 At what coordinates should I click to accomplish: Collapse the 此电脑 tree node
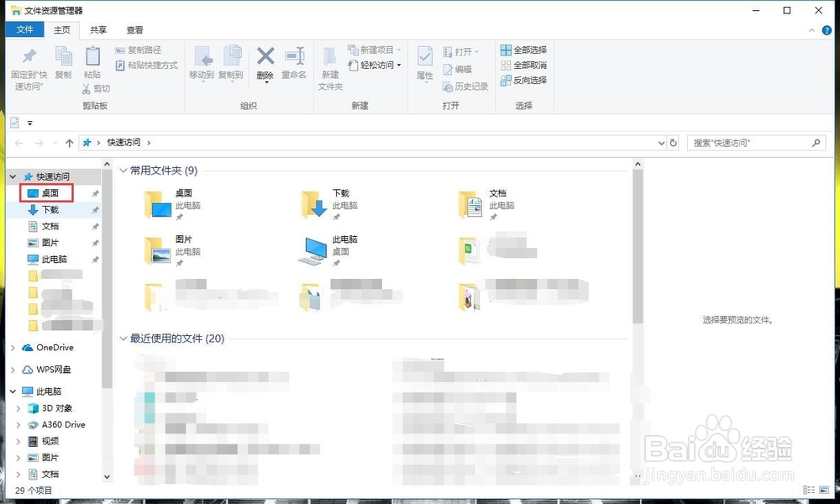(x=13, y=391)
